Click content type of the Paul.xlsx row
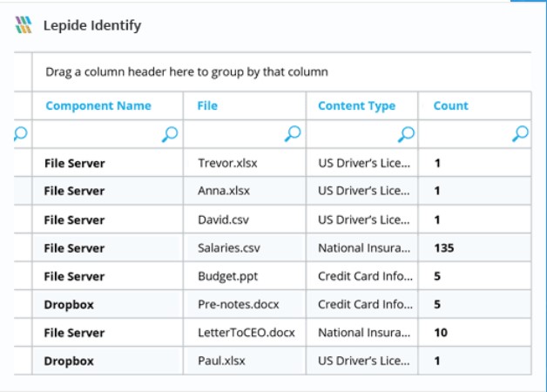The width and height of the screenshot is (547, 392). pyautogui.click(x=364, y=361)
